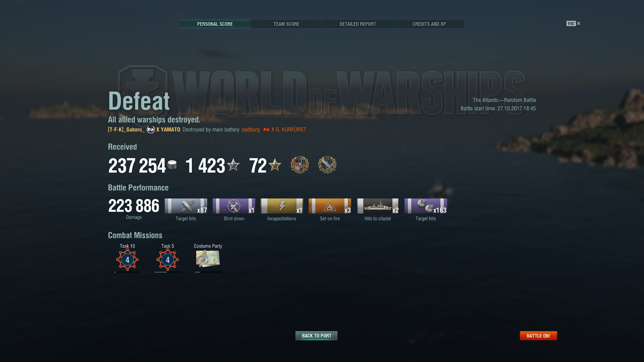Open the Task 5 combat mission
This screenshot has height=362, width=644.
point(168,260)
